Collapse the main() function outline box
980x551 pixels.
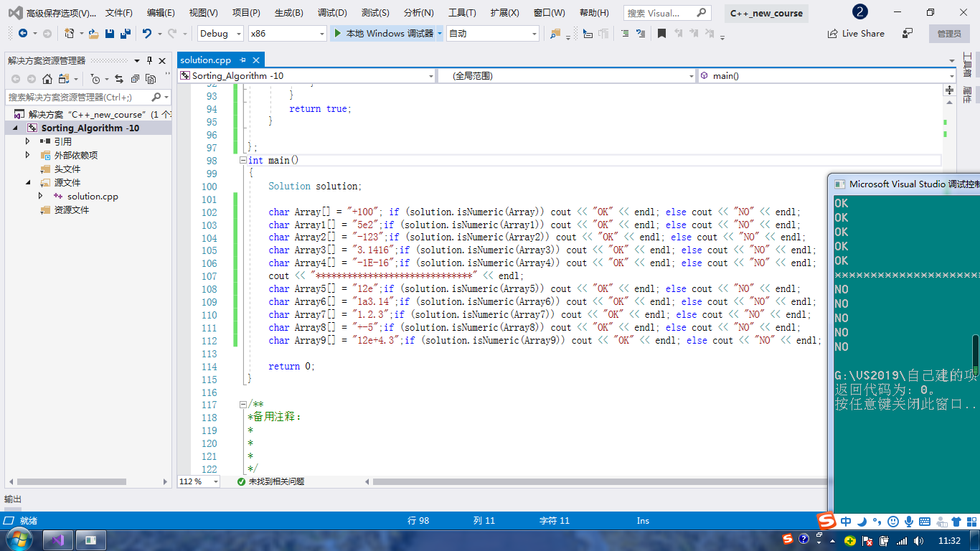[243, 161]
